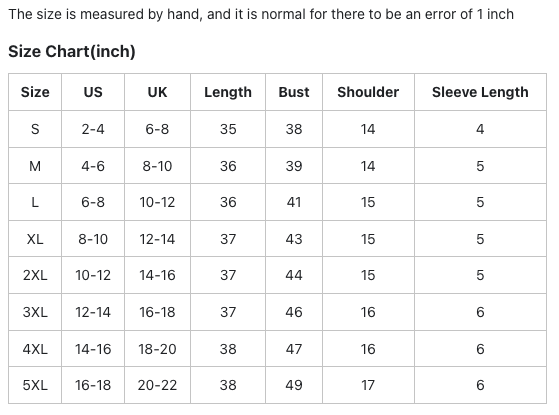Select UK size 20-22 cell
This screenshot has width=559, height=415.
[157, 385]
